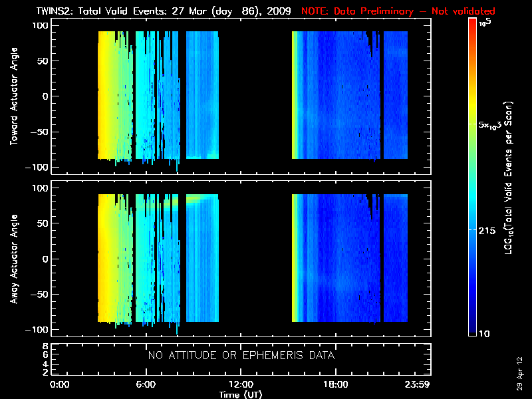The width and height of the screenshot is (532, 399).
Task: Click the "Toward Actuator Angle" axis label
Action: [x=13, y=97]
